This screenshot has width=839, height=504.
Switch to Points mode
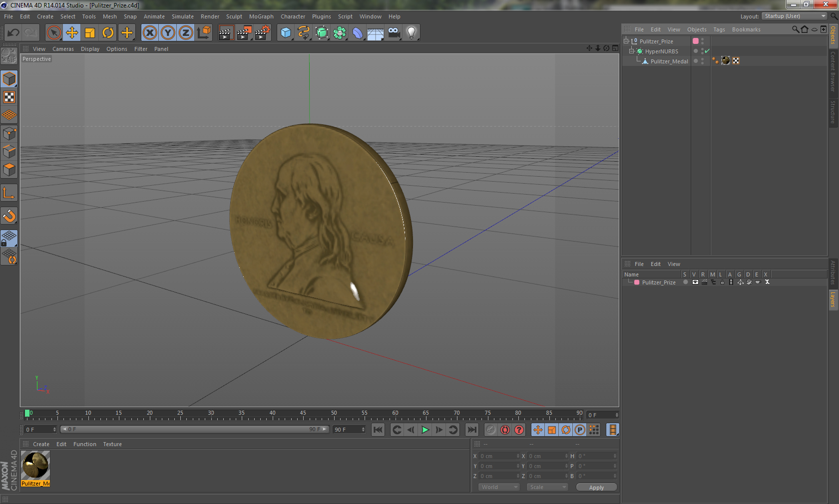click(x=9, y=134)
